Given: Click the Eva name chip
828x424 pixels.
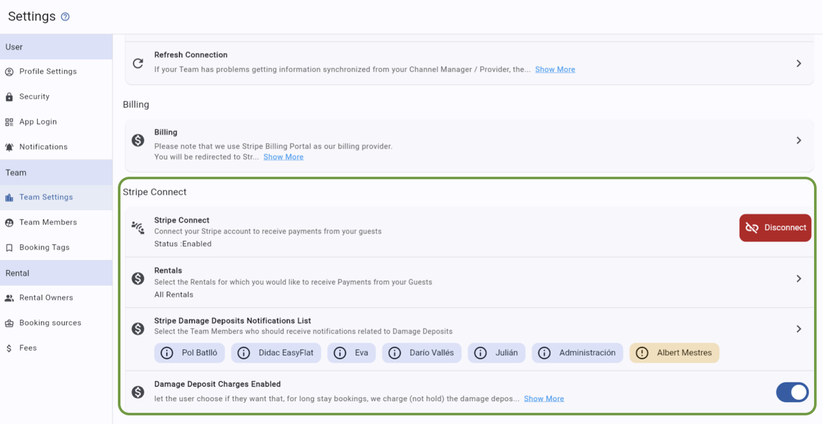Looking at the screenshot, I should pyautogui.click(x=351, y=353).
